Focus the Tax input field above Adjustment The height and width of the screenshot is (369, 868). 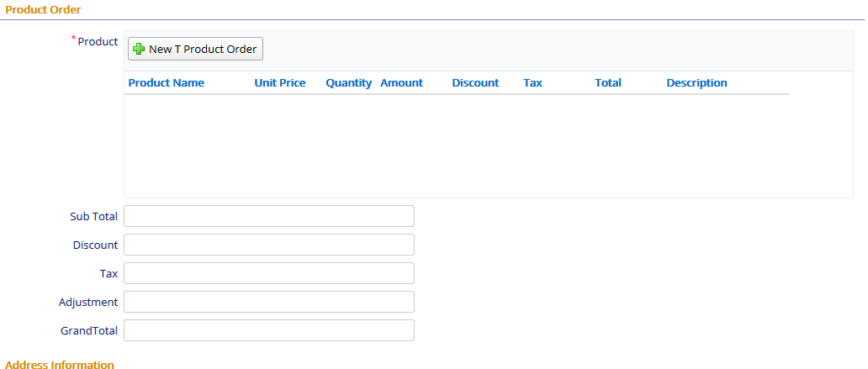(269, 273)
